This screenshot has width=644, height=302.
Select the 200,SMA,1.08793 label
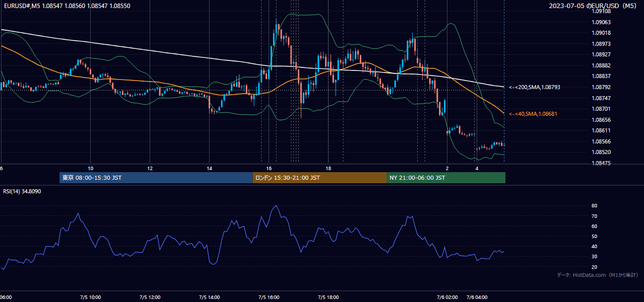coord(535,87)
